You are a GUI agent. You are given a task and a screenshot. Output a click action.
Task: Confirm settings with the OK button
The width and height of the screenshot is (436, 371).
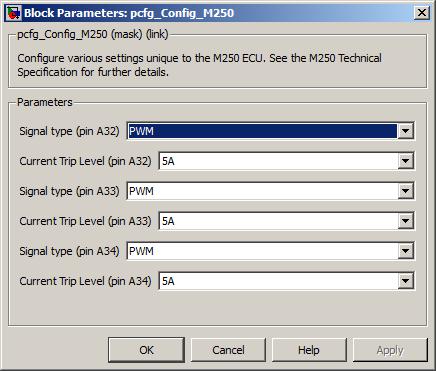[146, 350]
